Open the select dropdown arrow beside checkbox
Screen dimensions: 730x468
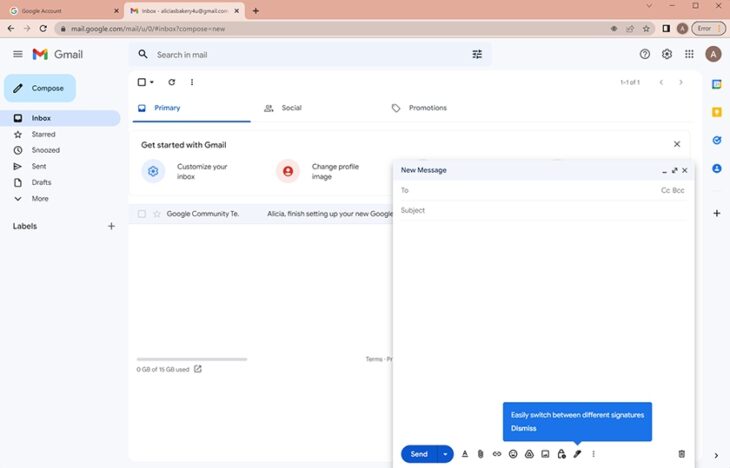152,82
